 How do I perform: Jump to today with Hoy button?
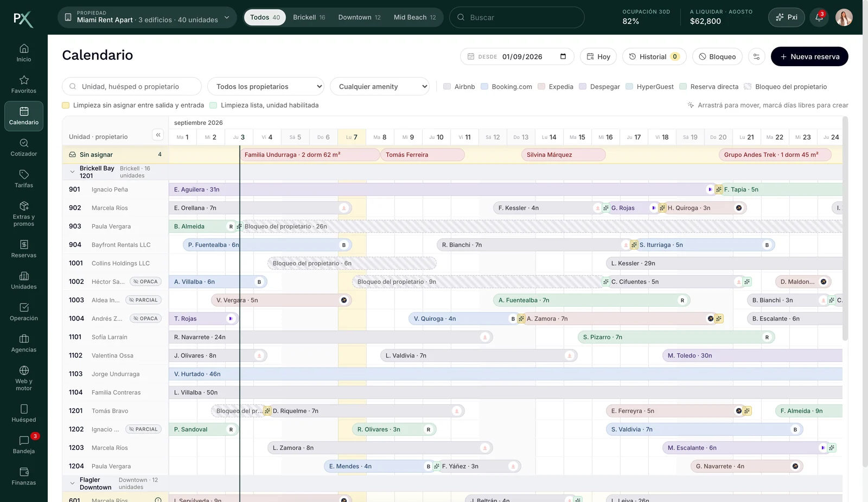pos(598,56)
